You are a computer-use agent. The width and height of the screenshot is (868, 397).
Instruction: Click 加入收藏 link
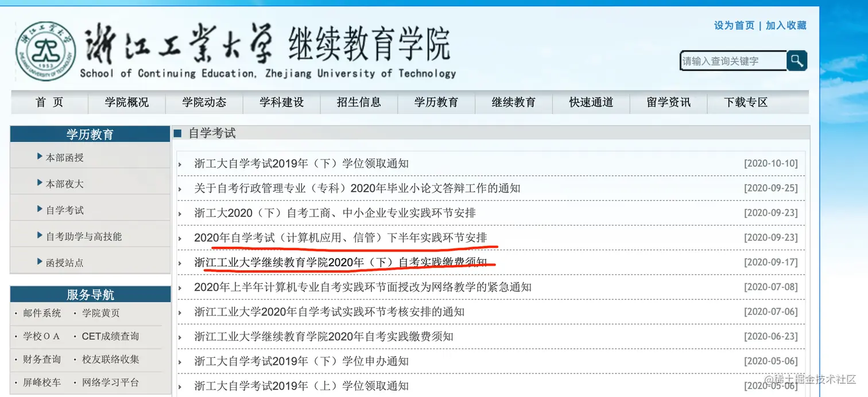click(x=786, y=25)
